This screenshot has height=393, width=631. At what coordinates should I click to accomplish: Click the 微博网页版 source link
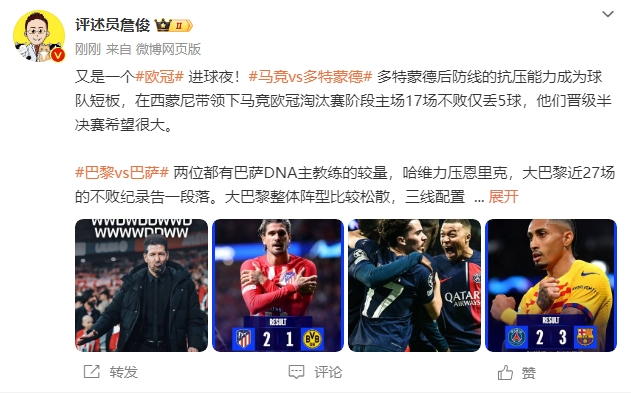168,49
